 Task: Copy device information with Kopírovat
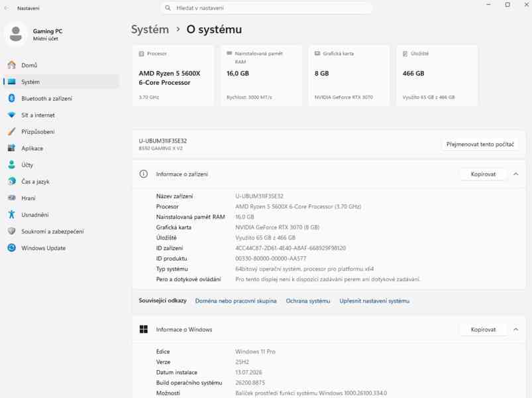(x=483, y=174)
